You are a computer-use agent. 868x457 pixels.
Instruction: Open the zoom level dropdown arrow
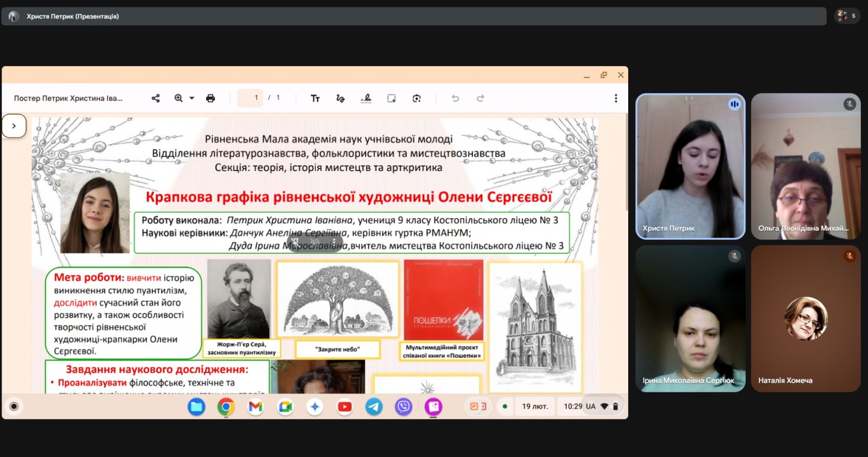pos(192,98)
